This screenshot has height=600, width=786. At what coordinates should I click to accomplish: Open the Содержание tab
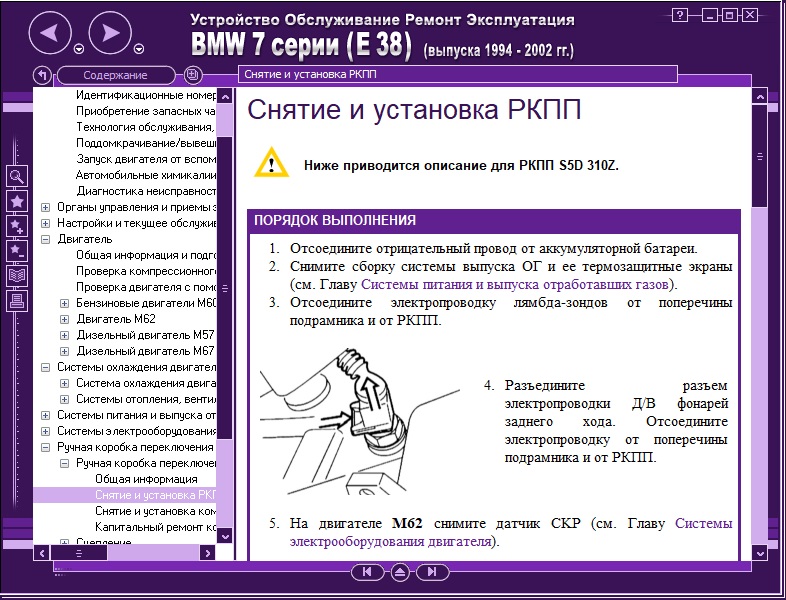click(116, 76)
